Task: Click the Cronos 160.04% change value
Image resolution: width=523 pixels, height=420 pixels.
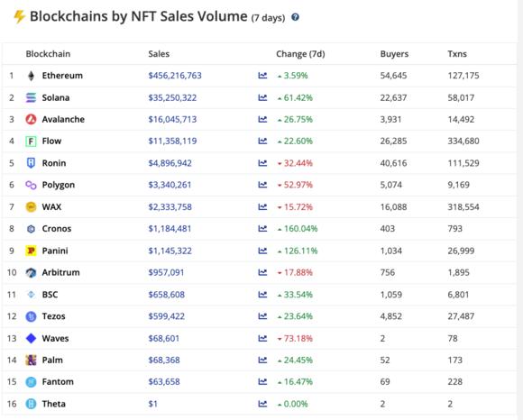Action: pyautogui.click(x=300, y=229)
